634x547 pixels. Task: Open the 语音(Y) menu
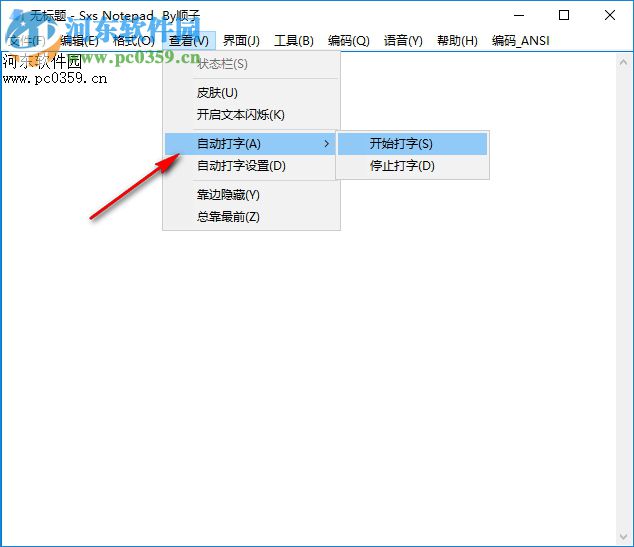(403, 40)
